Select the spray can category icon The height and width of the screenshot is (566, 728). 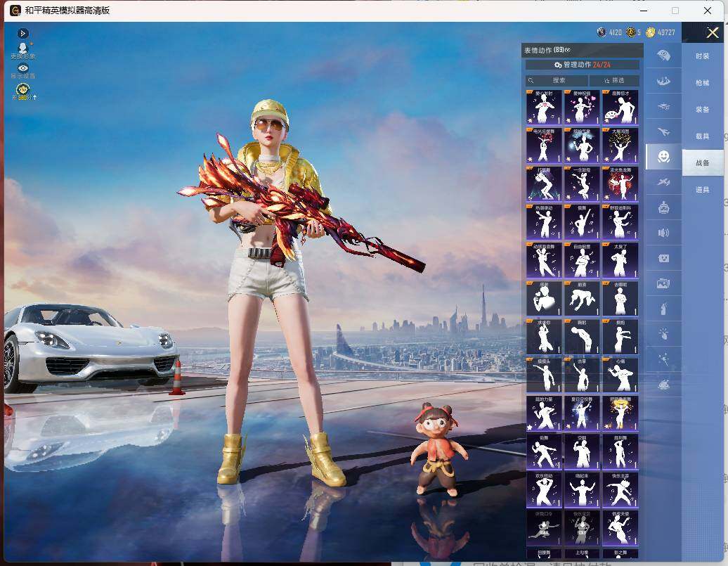coord(663,308)
